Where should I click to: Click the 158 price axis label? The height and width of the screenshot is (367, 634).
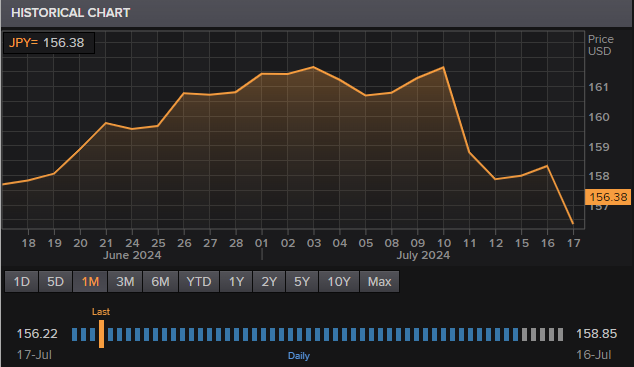(599, 176)
